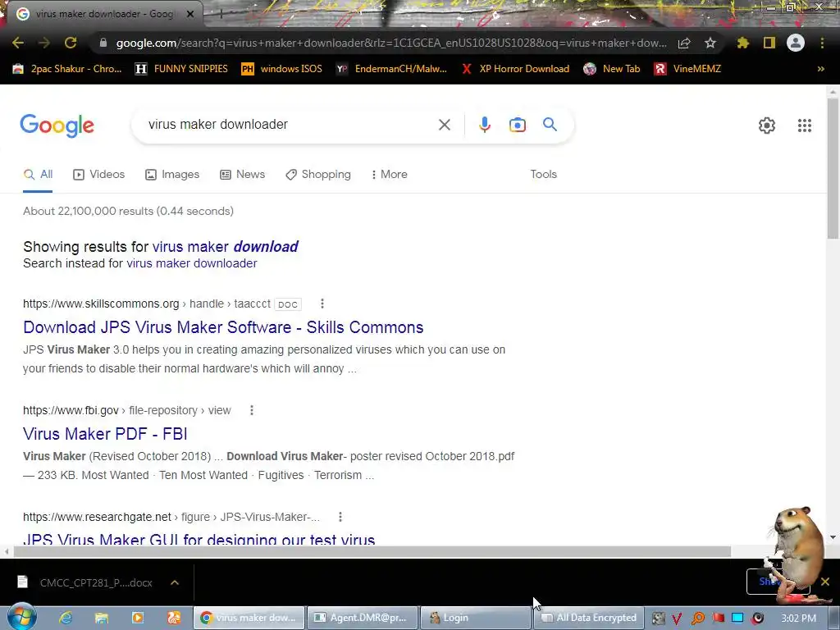Show more bookmarks with double chevron
This screenshot has height=630, width=840.
(820, 69)
